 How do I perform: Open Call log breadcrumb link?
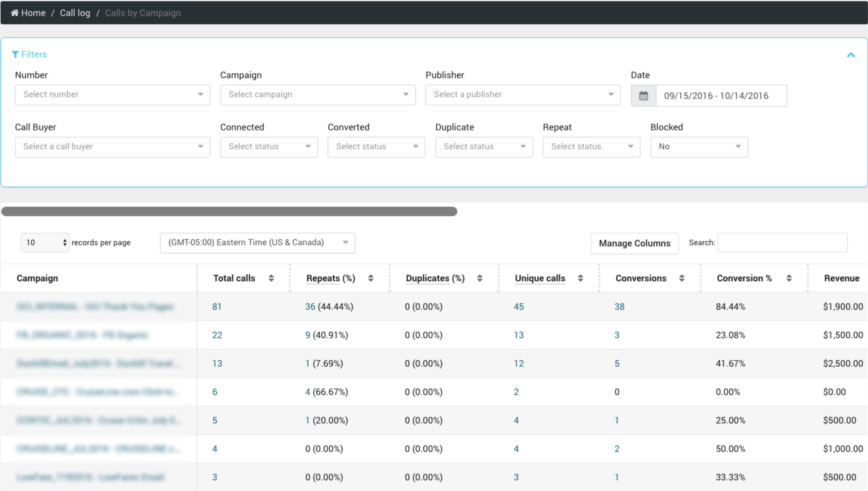click(75, 13)
